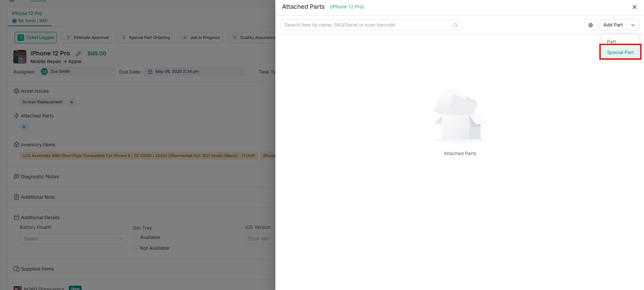This screenshot has width=644, height=290.
Task: Select the Ticket Logged step
Action: click(x=36, y=38)
